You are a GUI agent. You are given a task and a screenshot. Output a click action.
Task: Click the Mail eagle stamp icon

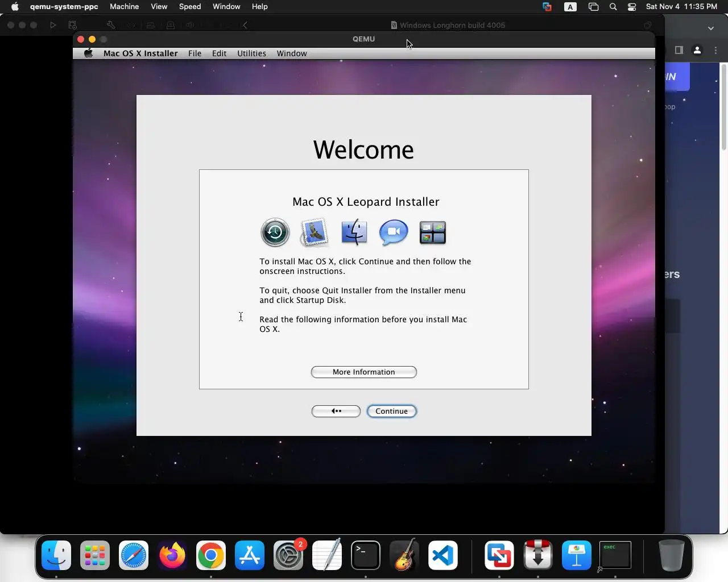point(315,232)
